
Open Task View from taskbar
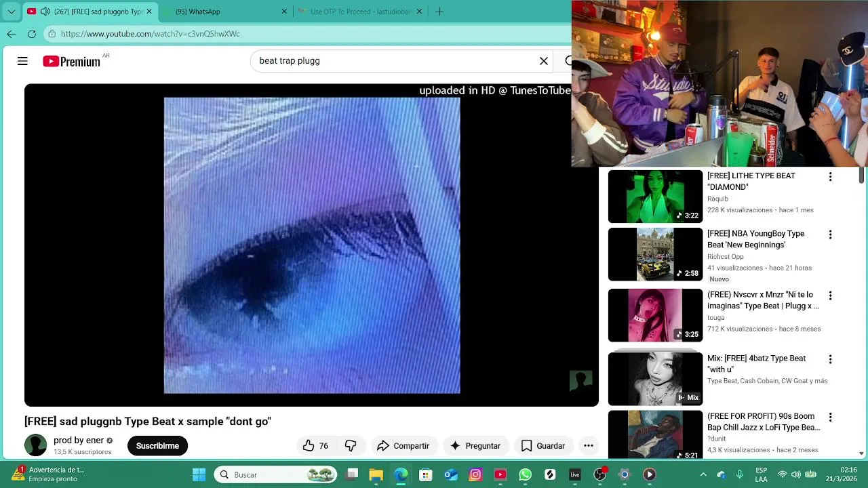[351, 474]
